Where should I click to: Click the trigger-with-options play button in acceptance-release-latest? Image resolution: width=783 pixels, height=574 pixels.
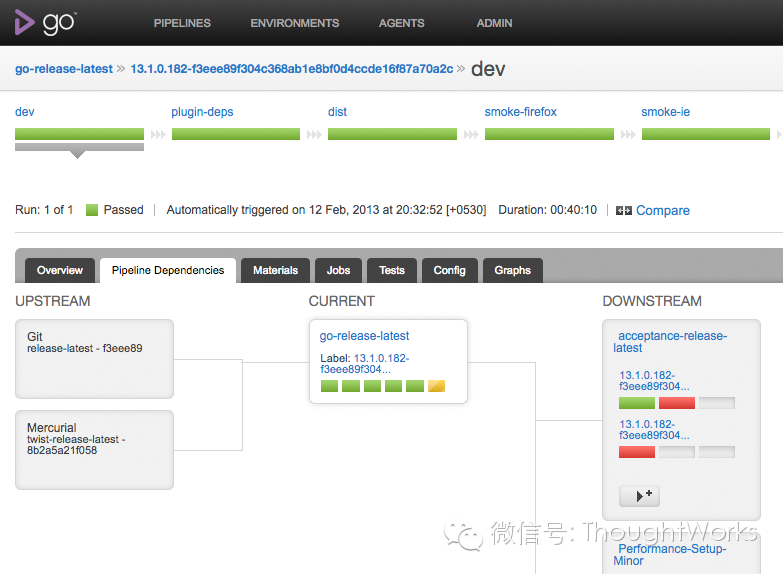(x=640, y=496)
